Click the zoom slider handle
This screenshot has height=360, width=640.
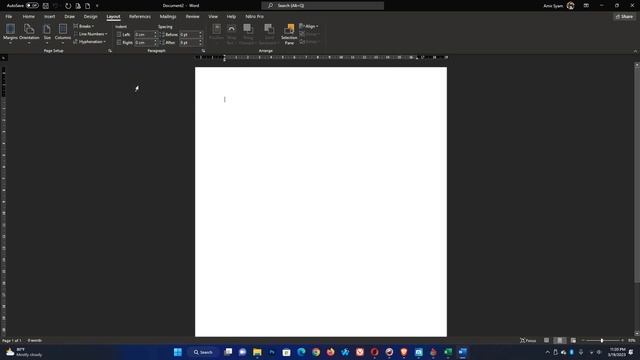602,340
